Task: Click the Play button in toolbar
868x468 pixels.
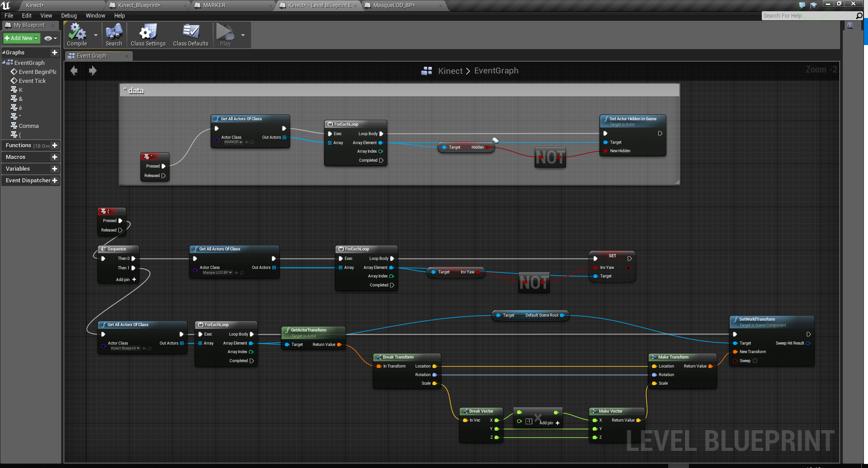Action: pos(225,35)
